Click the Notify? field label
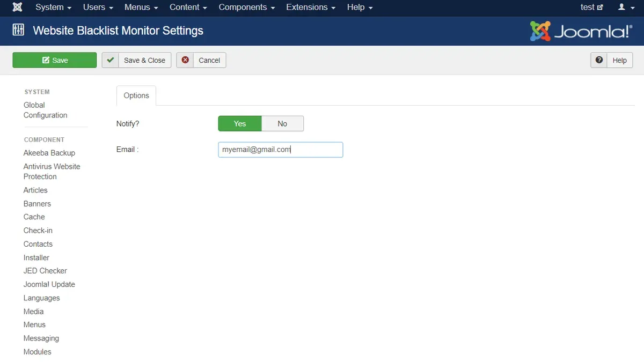 (128, 123)
